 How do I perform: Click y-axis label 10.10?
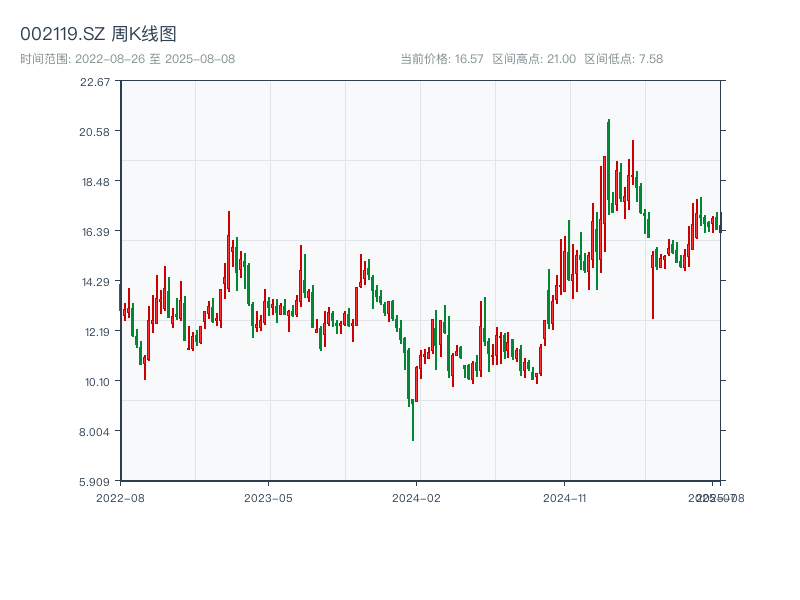pyautogui.click(x=96, y=382)
